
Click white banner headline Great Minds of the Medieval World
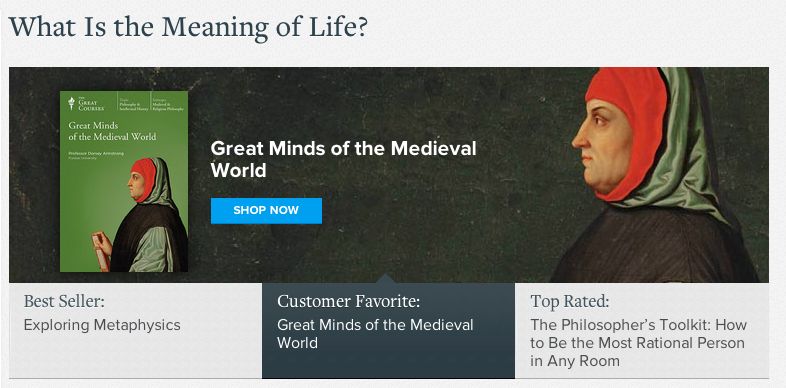click(343, 159)
